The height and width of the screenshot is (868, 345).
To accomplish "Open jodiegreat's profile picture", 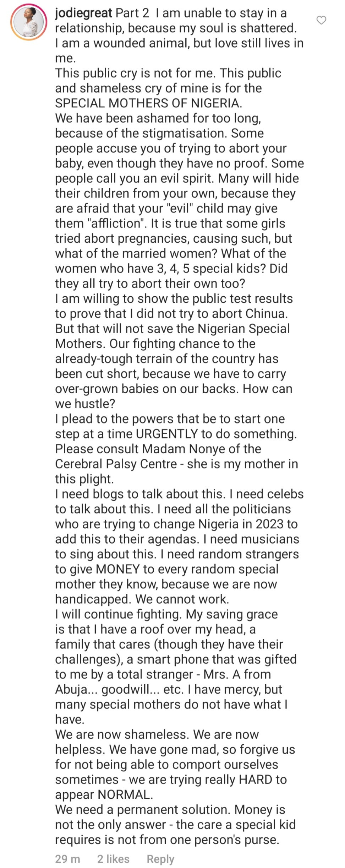I will point(29,23).
